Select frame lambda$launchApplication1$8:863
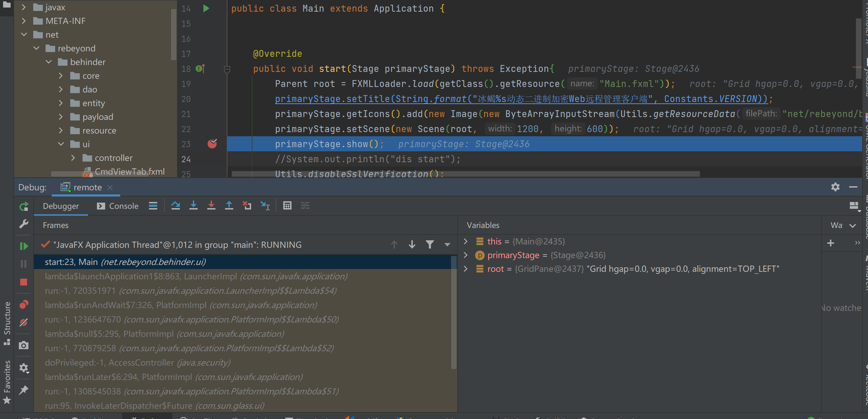This screenshot has height=419, width=868. [x=243, y=276]
